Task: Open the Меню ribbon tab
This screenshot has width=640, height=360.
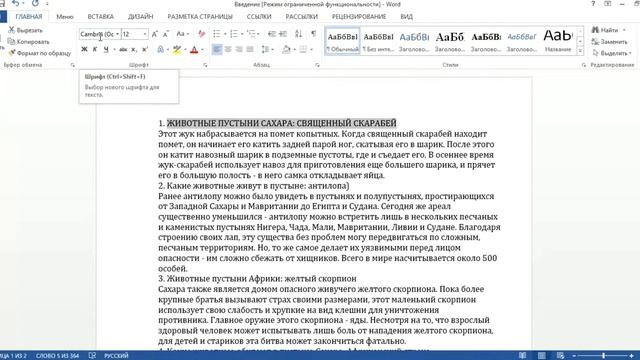Action: tap(64, 17)
